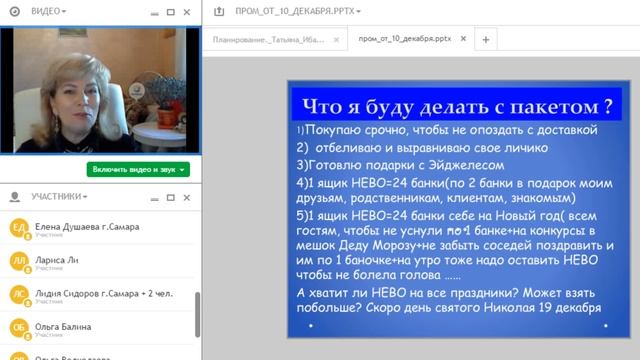Image resolution: width=640 pixels, height=360 pixels.
Task: Click the presenter webcam video feed
Action: 100,90
